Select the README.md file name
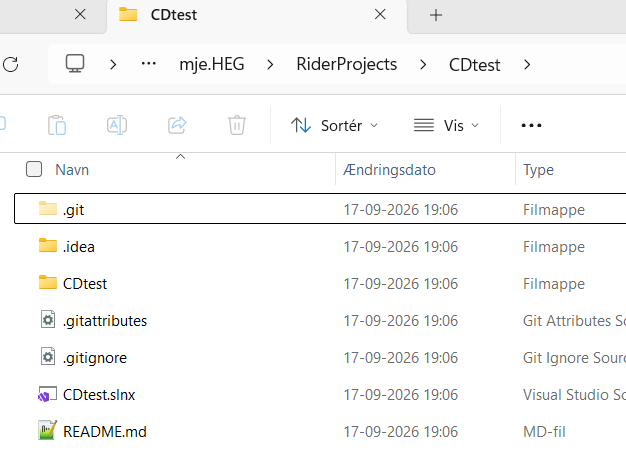Viewport: 626px width, 473px height. coord(105,432)
